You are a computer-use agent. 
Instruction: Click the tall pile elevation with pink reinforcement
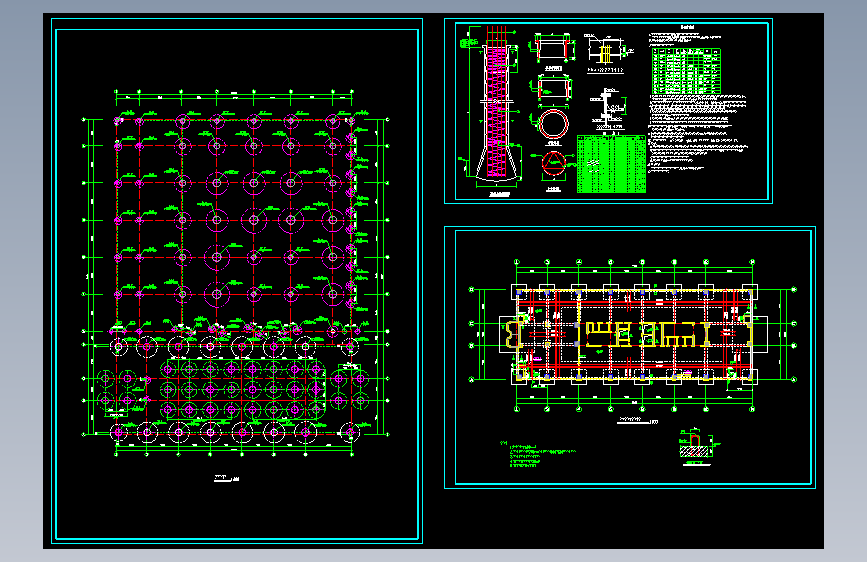[498, 105]
